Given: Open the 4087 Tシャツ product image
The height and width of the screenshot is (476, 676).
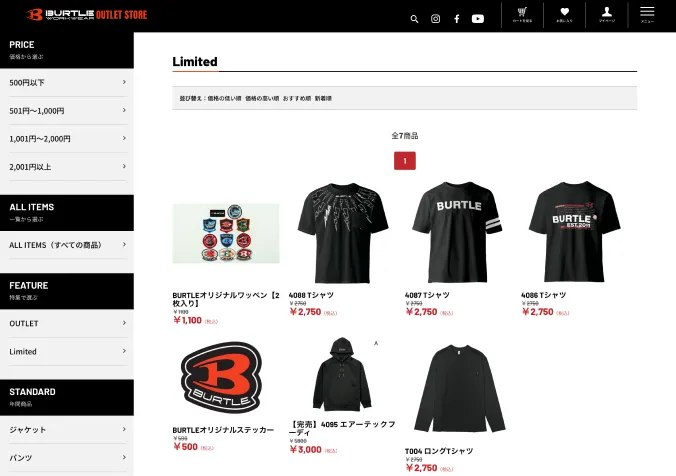Looking at the screenshot, I should pos(457,232).
